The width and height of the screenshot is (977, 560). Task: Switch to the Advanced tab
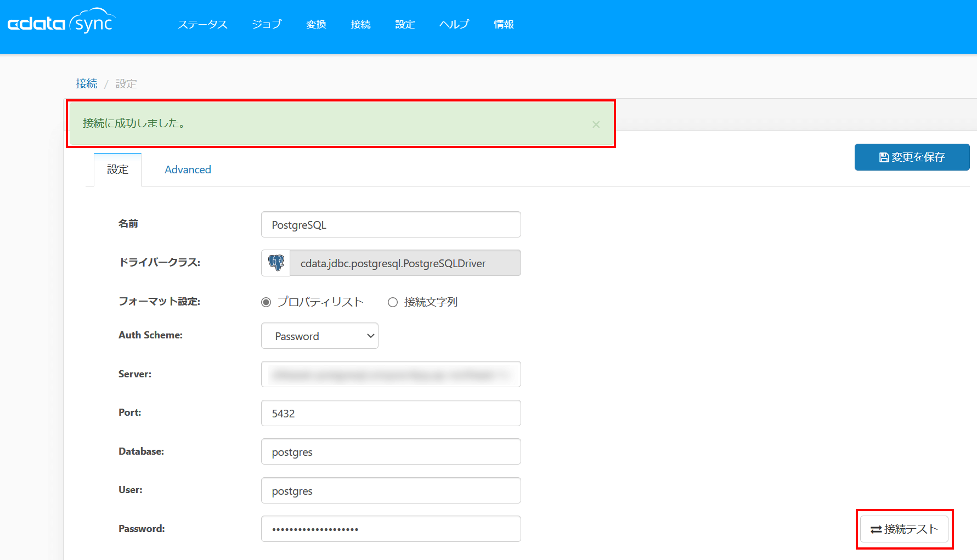point(188,169)
